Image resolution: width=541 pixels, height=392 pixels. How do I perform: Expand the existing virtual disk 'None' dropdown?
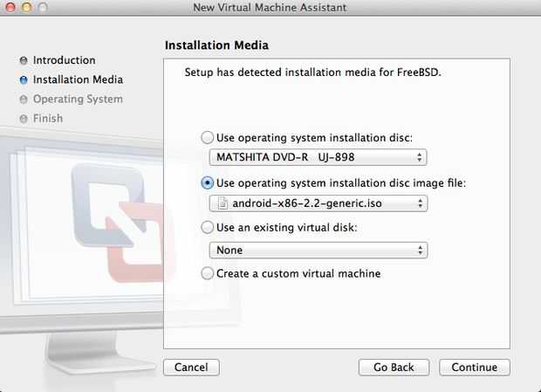pos(318,250)
